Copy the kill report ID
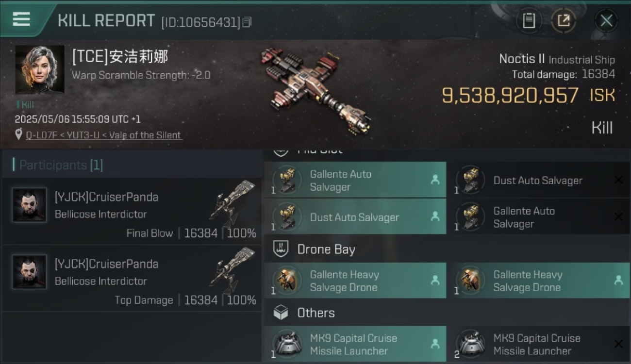This screenshot has height=364, width=631. pos(247,22)
